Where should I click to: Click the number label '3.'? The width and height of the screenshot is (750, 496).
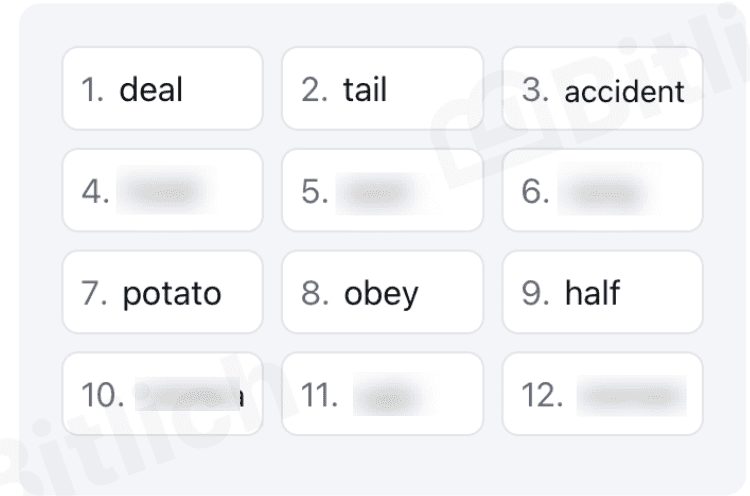point(535,89)
